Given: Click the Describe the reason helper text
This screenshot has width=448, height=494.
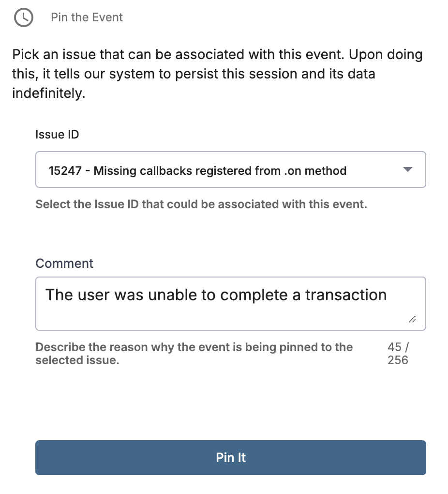Looking at the screenshot, I should pos(194,354).
